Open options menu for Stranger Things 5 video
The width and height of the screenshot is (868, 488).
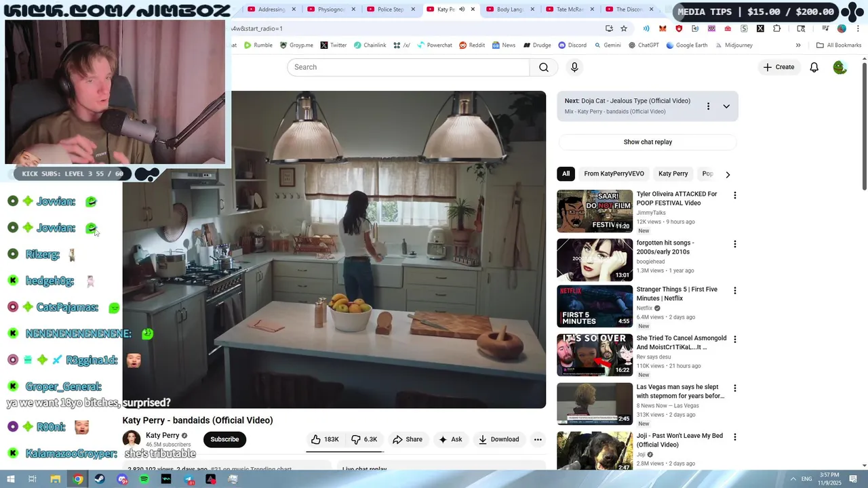[x=734, y=291]
